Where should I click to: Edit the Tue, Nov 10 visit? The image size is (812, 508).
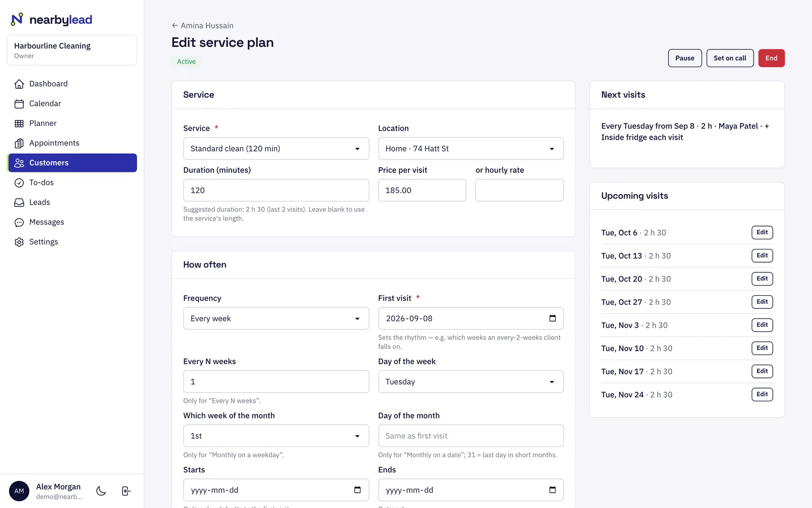point(762,348)
